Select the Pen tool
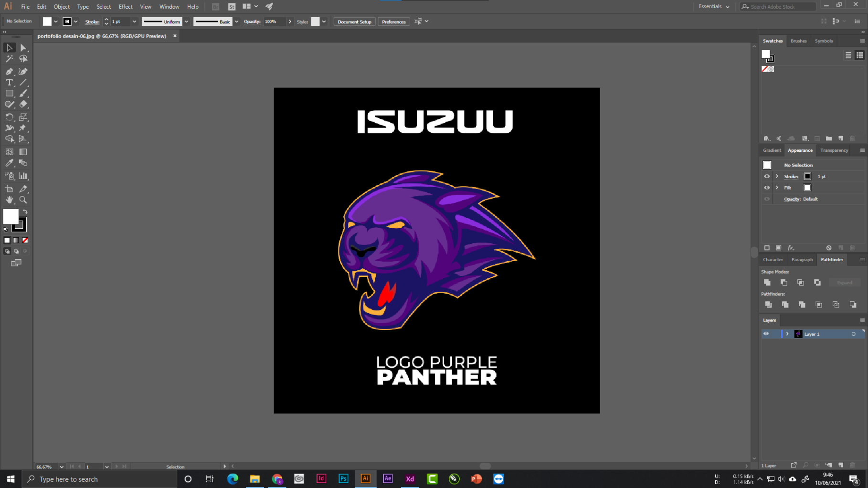Screen dimensions: 868x488 pyautogui.click(x=9, y=71)
